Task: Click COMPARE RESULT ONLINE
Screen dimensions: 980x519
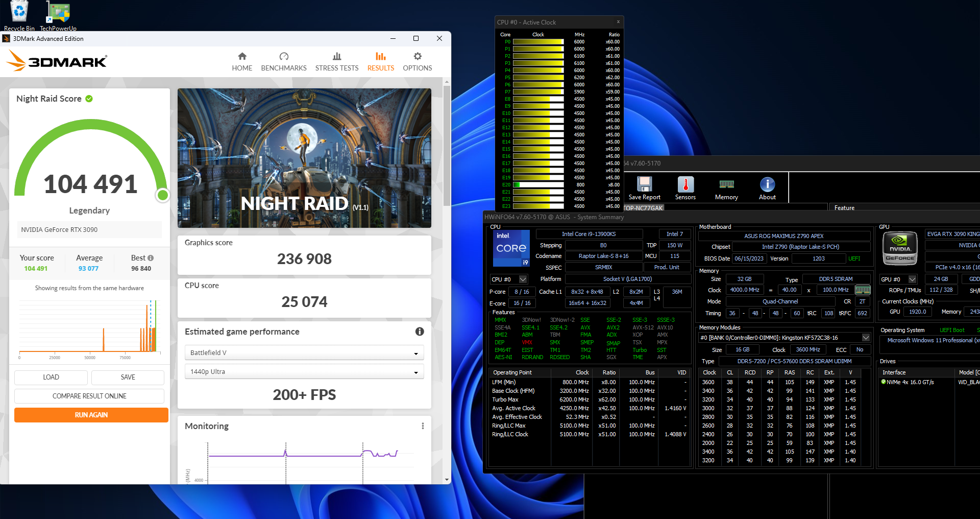Action: tap(89, 396)
